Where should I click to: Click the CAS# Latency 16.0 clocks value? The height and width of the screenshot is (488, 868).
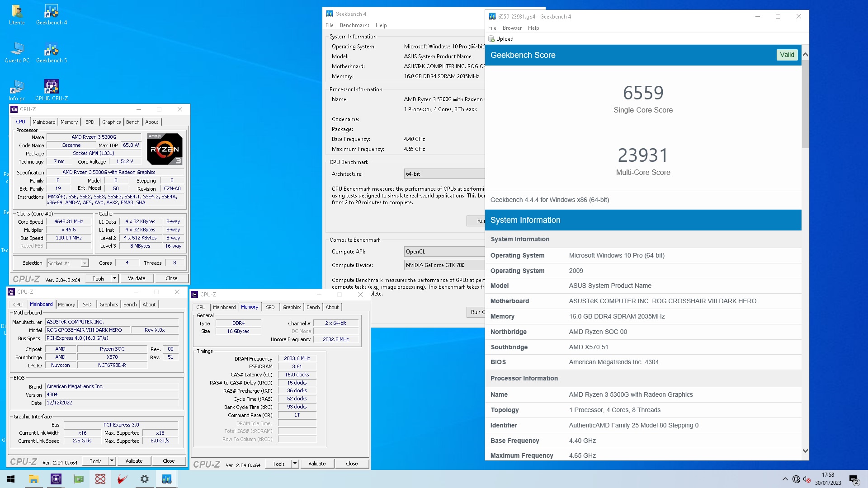tap(297, 375)
